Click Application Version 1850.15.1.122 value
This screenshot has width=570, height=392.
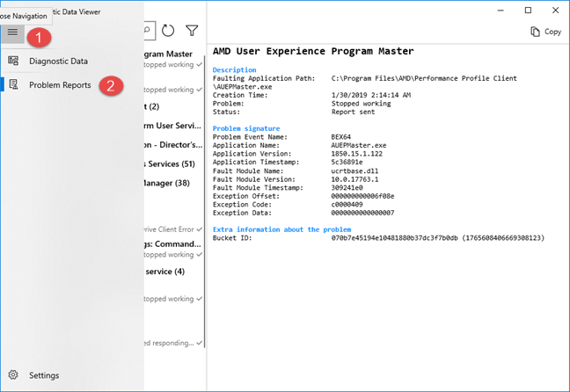pos(356,154)
